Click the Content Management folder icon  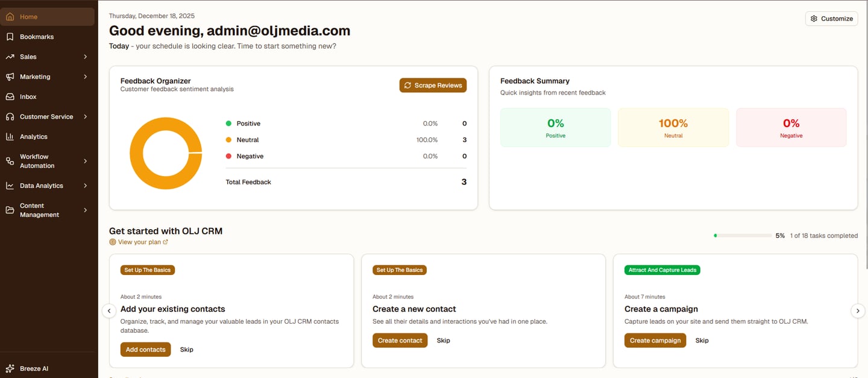[10, 210]
